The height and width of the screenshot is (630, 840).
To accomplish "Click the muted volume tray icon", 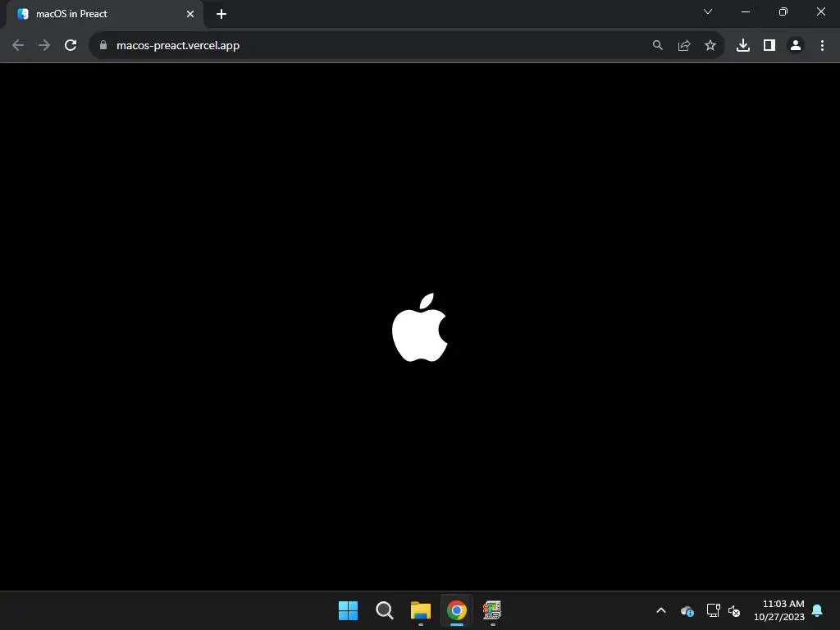I will coord(734,610).
